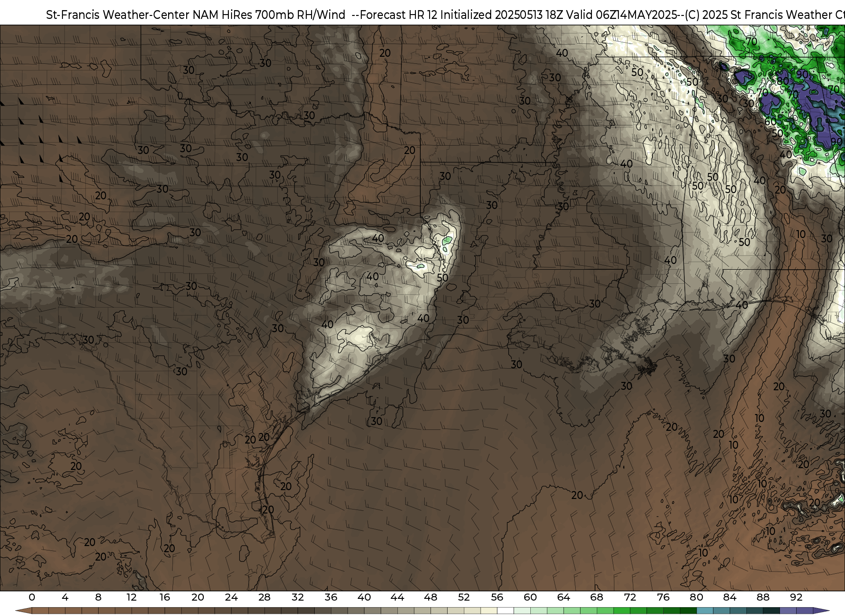Click the '88' color bar label
The image size is (845, 616).
(x=763, y=598)
